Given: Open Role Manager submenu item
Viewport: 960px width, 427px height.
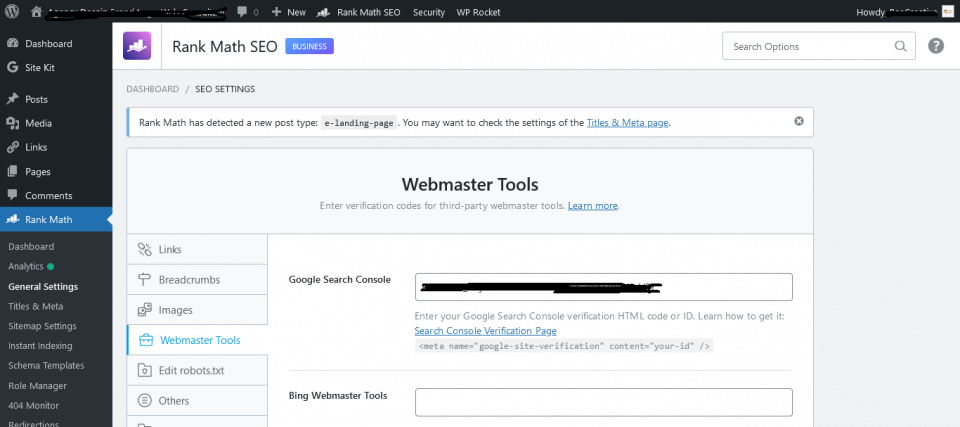Looking at the screenshot, I should tap(37, 386).
